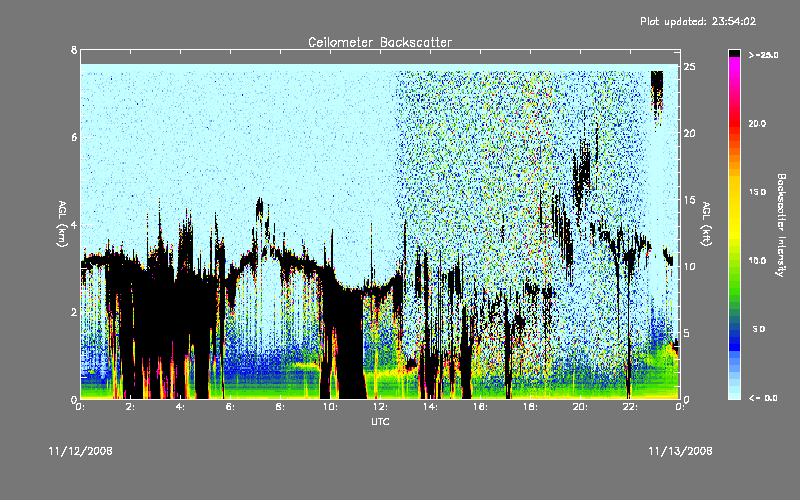
Task: Click the '2:' hour tick on UTC axis
Action: [130, 407]
